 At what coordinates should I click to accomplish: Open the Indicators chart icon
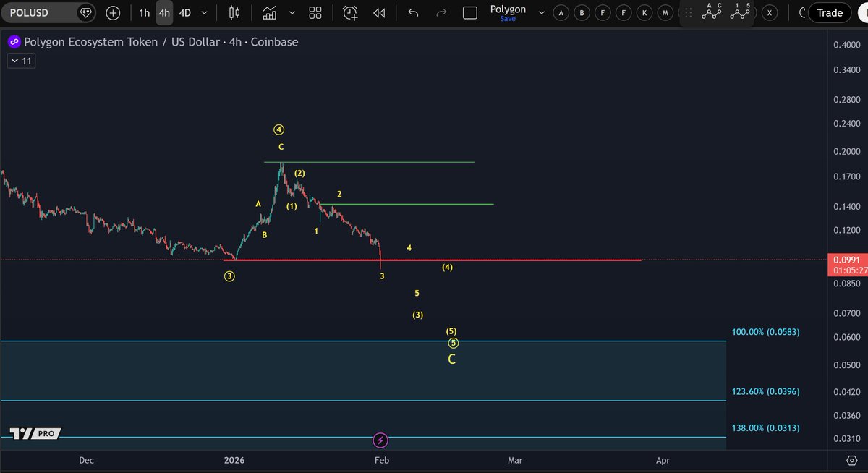pos(270,13)
